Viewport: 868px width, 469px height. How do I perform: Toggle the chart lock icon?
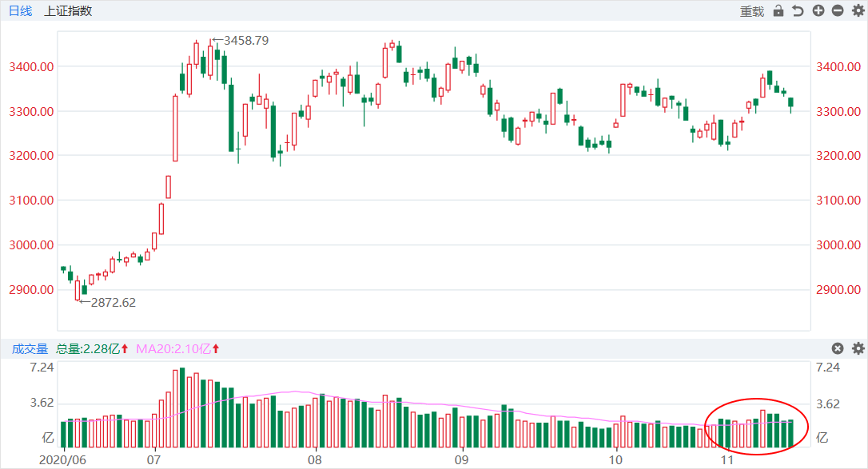778,11
